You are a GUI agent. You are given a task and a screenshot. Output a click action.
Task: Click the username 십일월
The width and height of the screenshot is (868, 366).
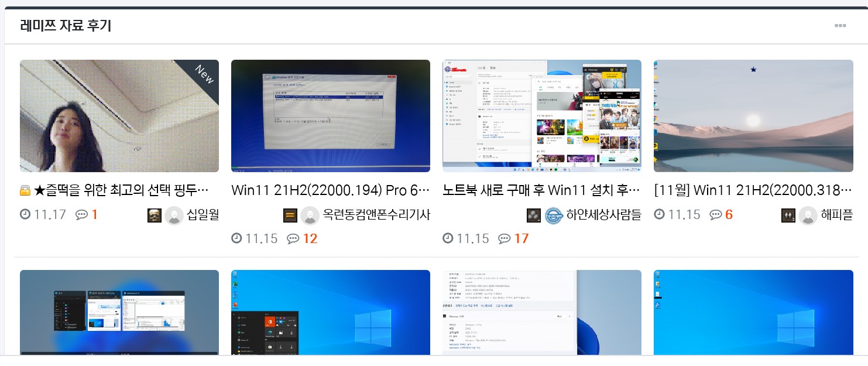203,215
